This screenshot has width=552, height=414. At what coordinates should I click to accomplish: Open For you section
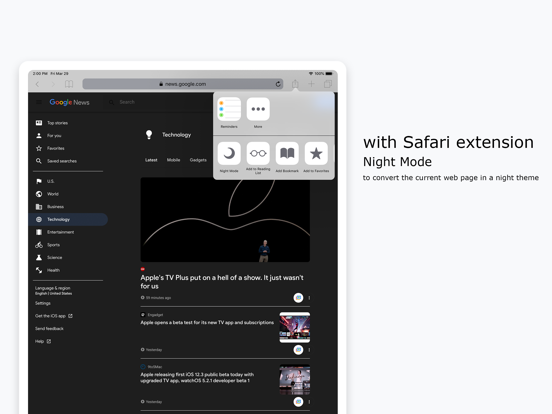(x=49, y=136)
